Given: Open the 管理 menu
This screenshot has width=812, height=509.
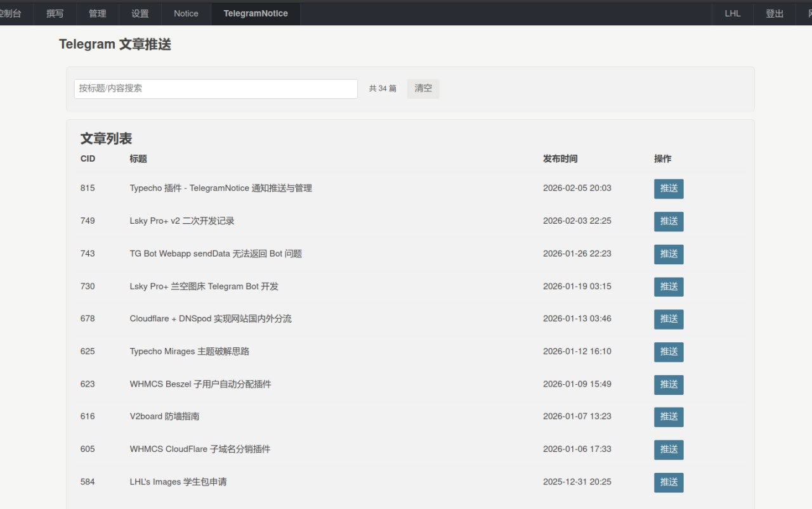Looking at the screenshot, I should click(98, 13).
